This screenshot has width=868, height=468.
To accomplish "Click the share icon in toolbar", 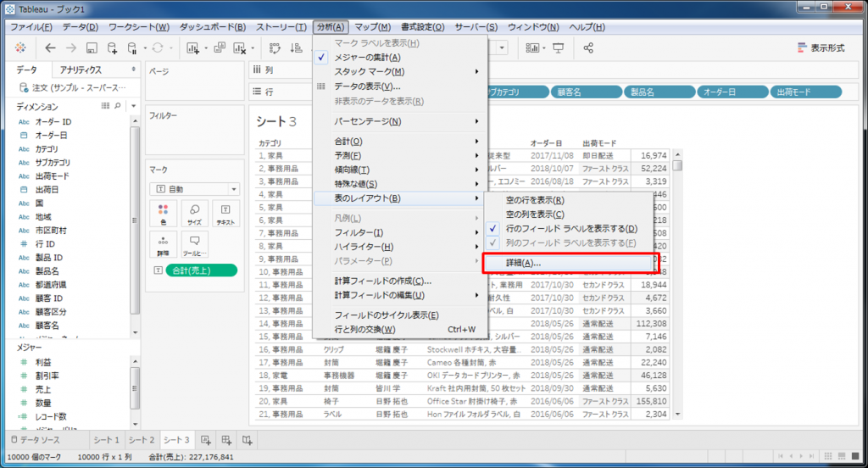I will 589,48.
